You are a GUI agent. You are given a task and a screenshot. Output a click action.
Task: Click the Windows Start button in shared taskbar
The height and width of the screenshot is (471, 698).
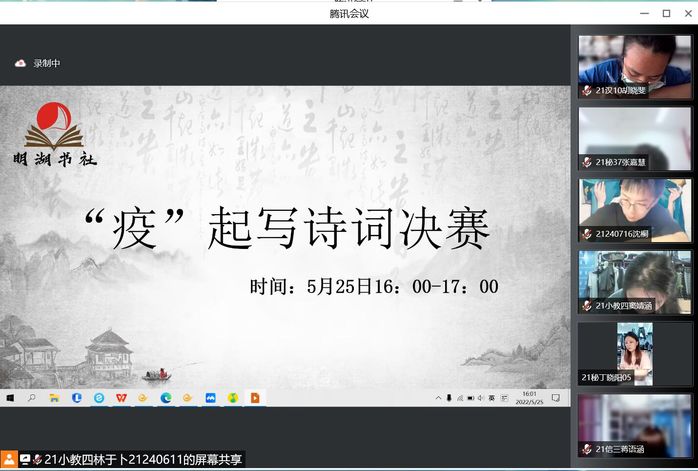coord(10,398)
